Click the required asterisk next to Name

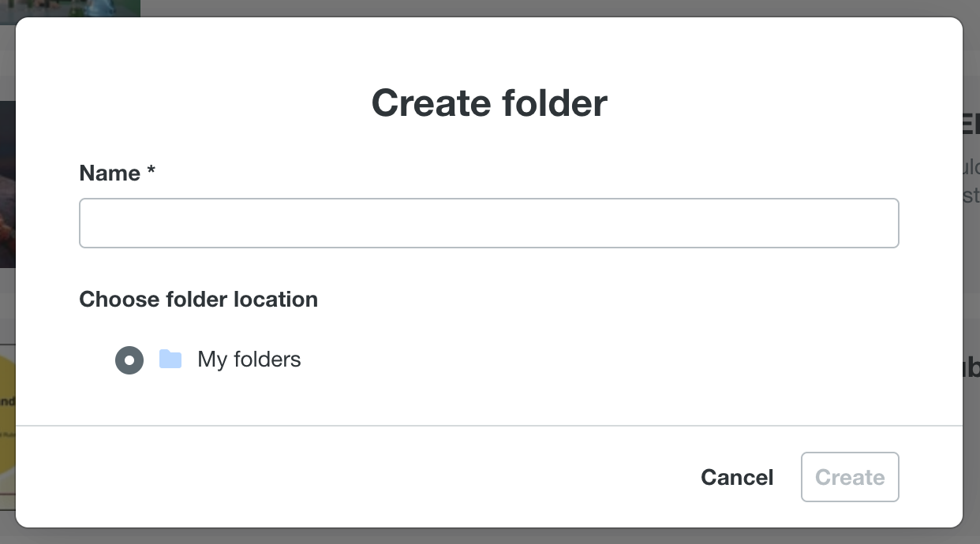coord(151,172)
